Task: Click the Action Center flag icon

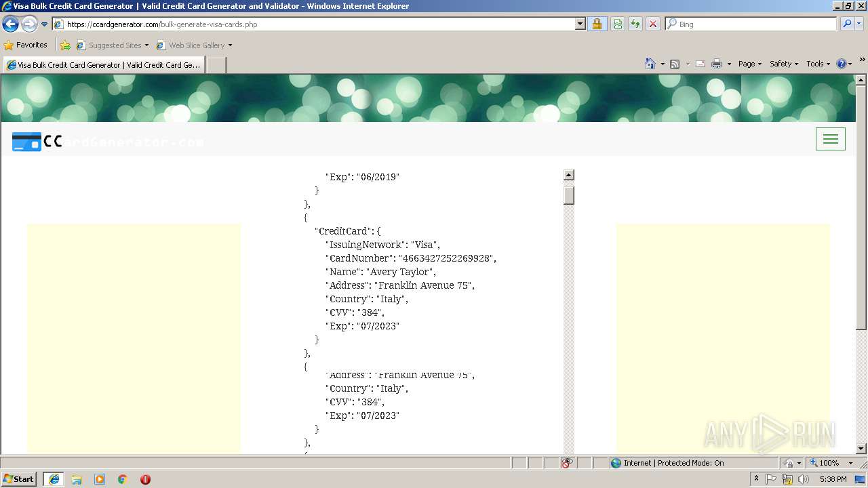Action: 772,479
